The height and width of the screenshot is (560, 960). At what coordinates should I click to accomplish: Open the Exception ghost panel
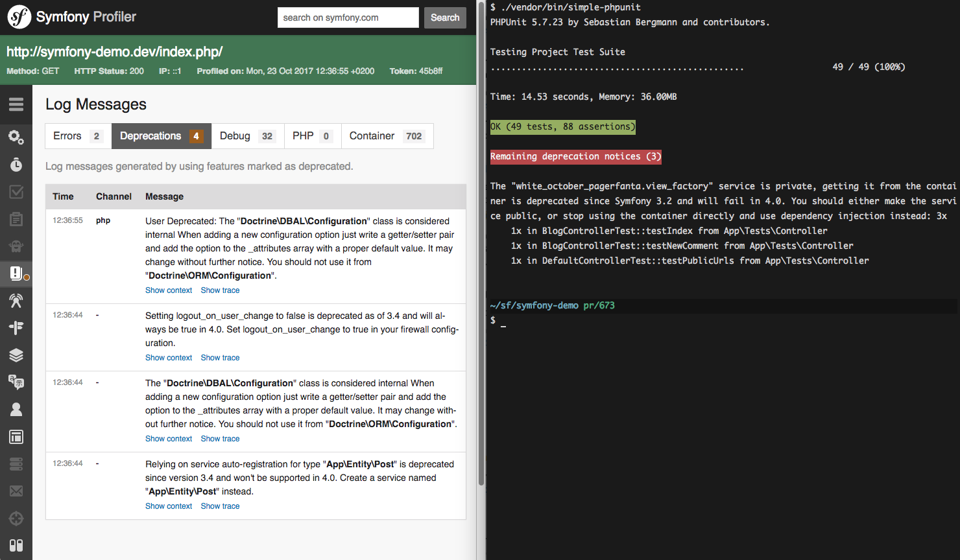pos(16,246)
